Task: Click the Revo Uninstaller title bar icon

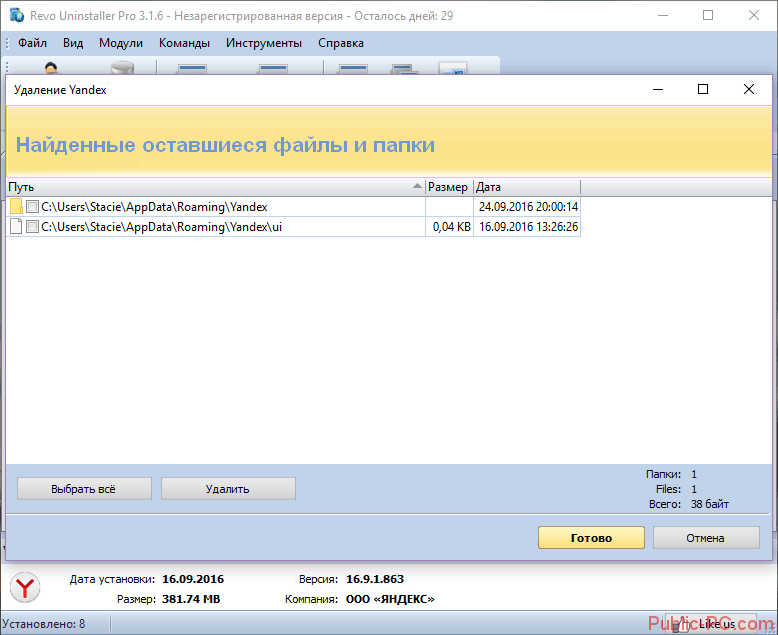Action: tap(16, 15)
